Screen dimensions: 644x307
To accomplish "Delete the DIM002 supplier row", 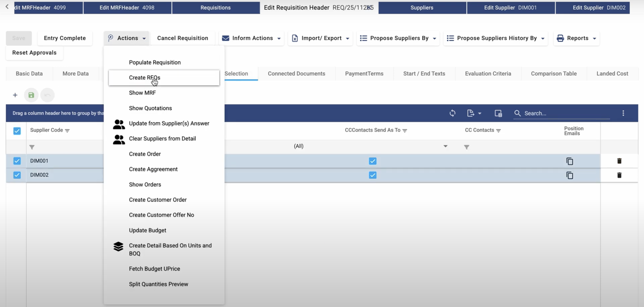I will coord(619,175).
